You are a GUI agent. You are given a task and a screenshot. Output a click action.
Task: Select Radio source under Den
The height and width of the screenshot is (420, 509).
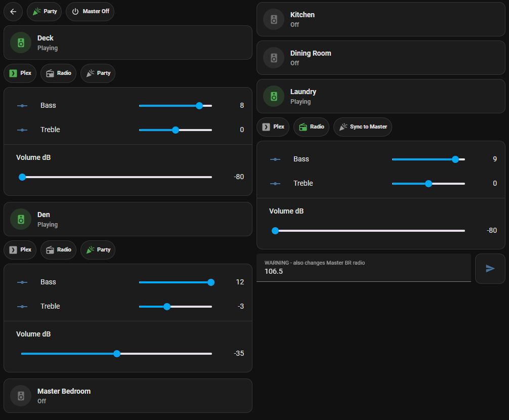tap(58, 250)
